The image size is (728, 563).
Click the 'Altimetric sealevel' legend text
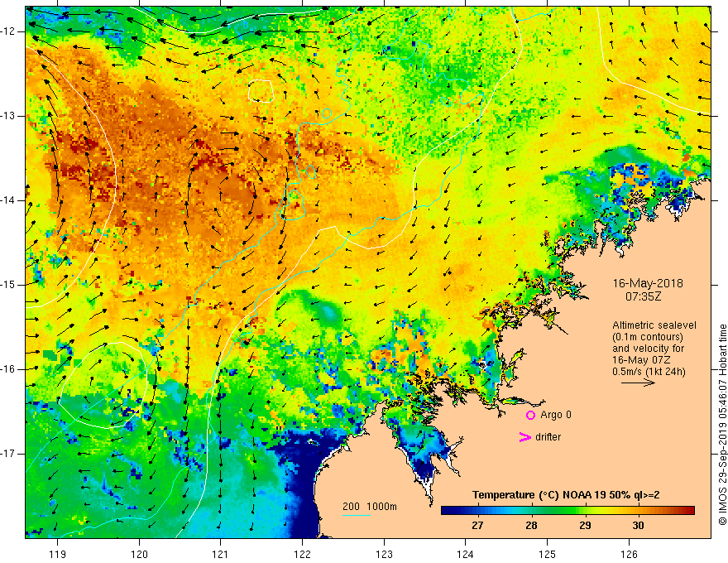click(654, 325)
